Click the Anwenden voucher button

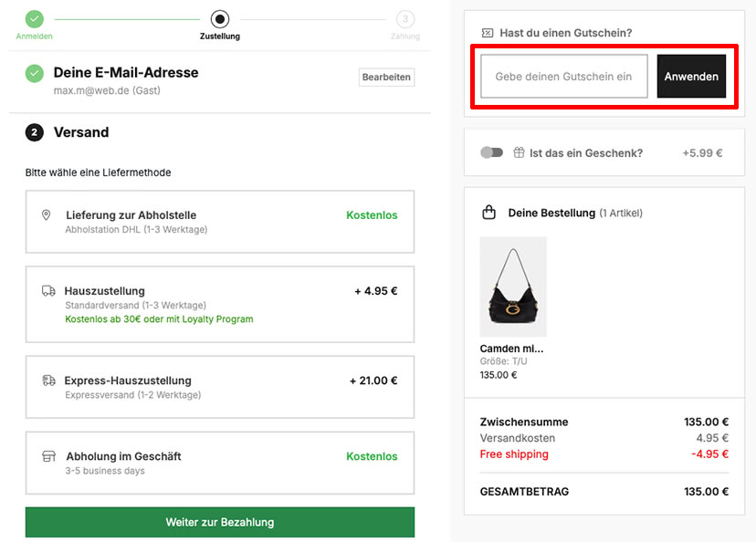[691, 76]
